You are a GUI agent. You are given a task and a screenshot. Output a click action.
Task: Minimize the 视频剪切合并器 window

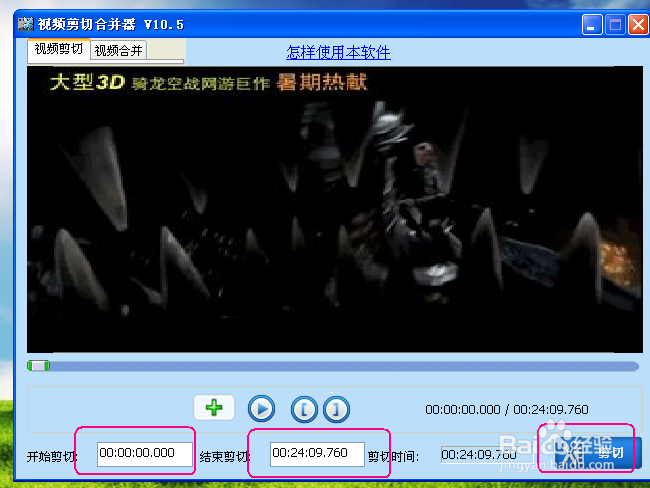tap(592, 24)
